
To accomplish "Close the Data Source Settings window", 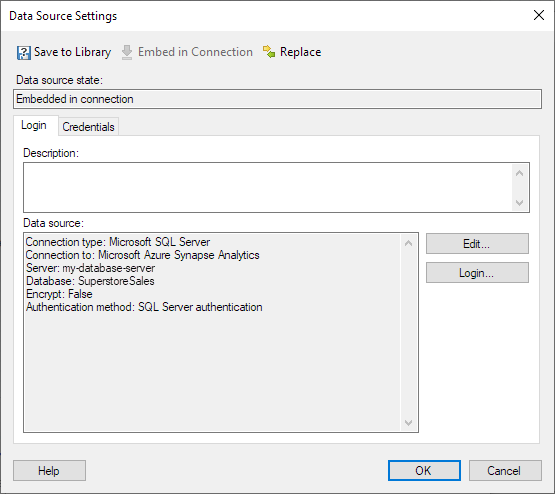I will 539,15.
